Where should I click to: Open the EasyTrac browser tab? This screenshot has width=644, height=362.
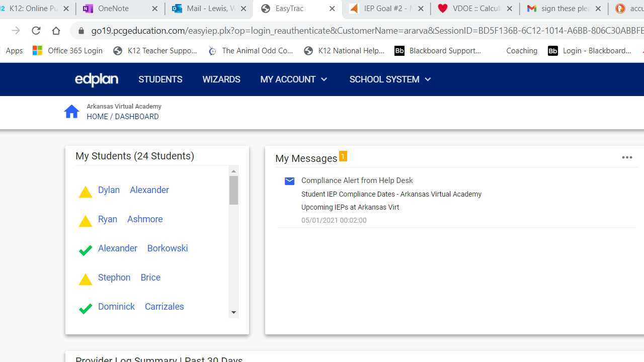[x=292, y=8]
